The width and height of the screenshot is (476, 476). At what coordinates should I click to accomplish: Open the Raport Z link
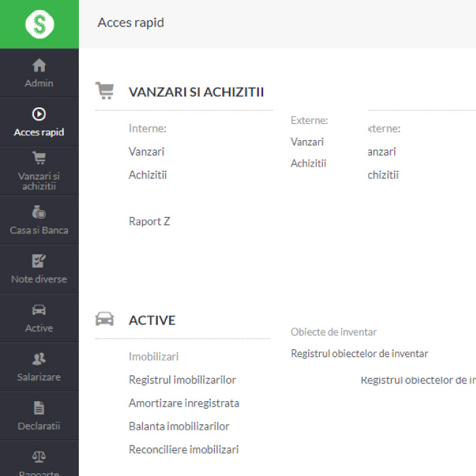click(x=149, y=221)
